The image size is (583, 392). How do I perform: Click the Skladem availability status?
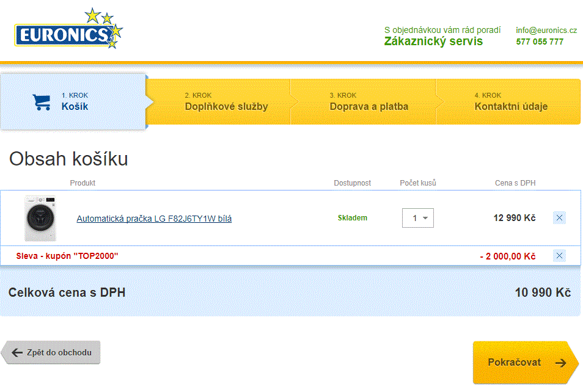tap(352, 218)
